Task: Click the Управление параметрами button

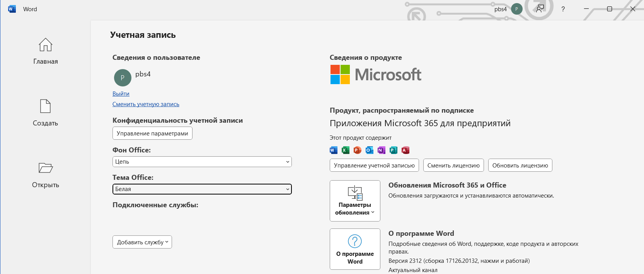Action: point(152,133)
